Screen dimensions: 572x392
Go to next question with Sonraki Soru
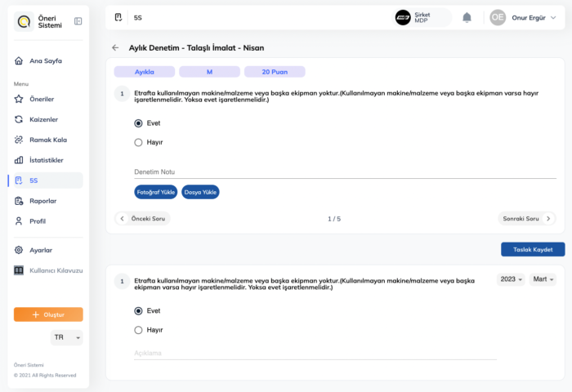(x=526, y=219)
